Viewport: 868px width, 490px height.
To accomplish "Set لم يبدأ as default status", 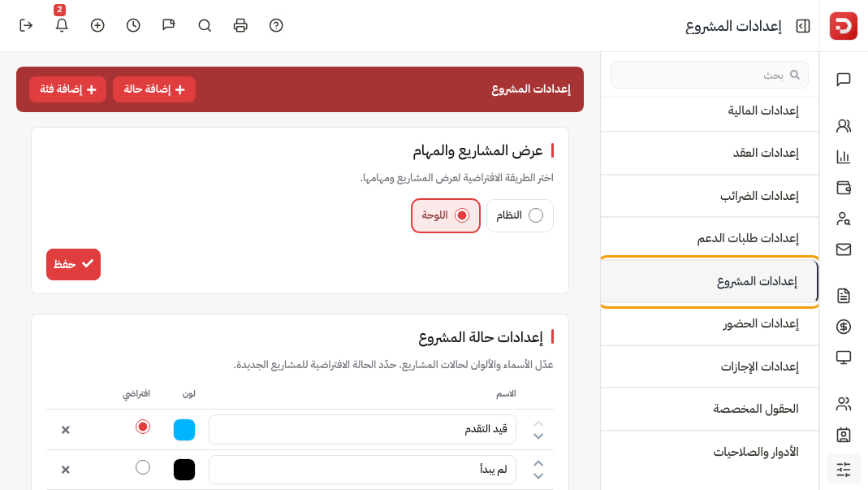I will 143,467.
